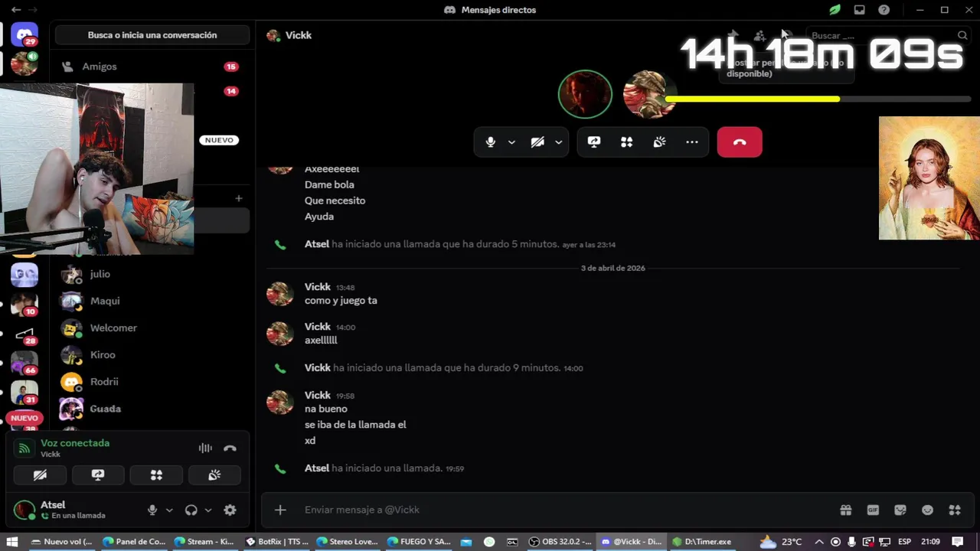Hang up with red call button
Image resolution: width=980 pixels, height=551 pixels.
tap(740, 142)
